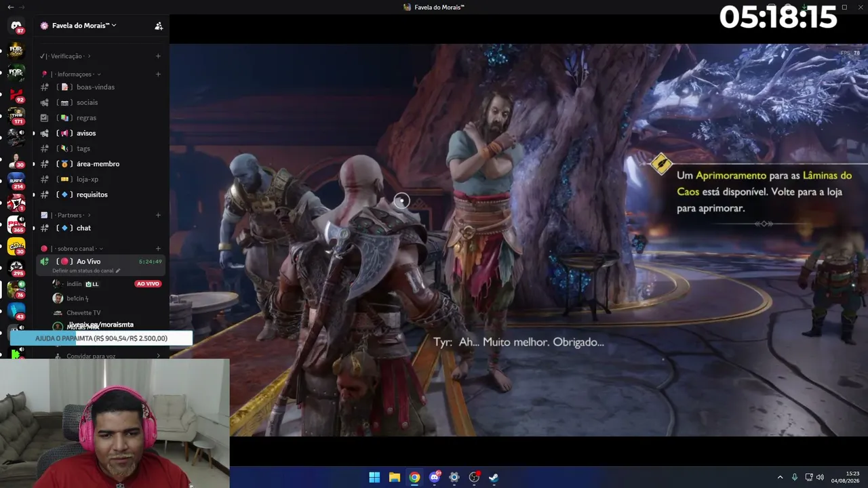
Task: Collapse the Partners category
Action: point(66,215)
